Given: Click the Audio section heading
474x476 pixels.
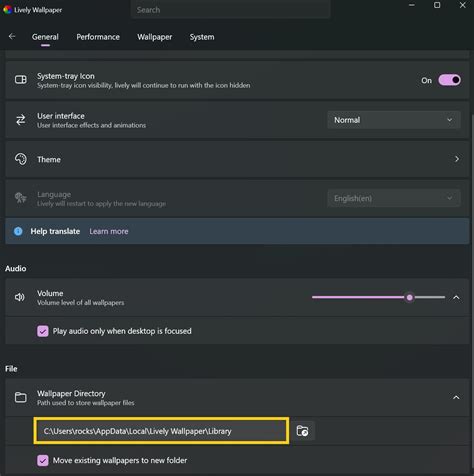Looking at the screenshot, I should [x=16, y=268].
